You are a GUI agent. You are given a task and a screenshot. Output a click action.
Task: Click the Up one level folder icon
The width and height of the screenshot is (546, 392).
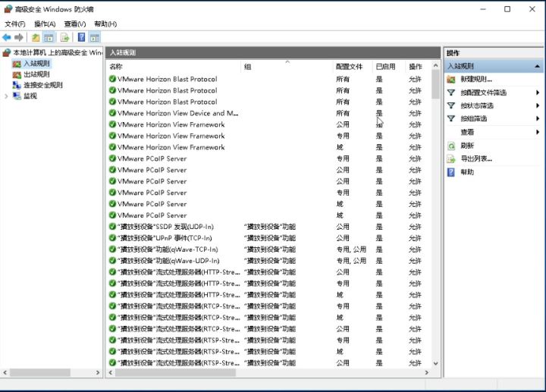pyautogui.click(x=36, y=37)
